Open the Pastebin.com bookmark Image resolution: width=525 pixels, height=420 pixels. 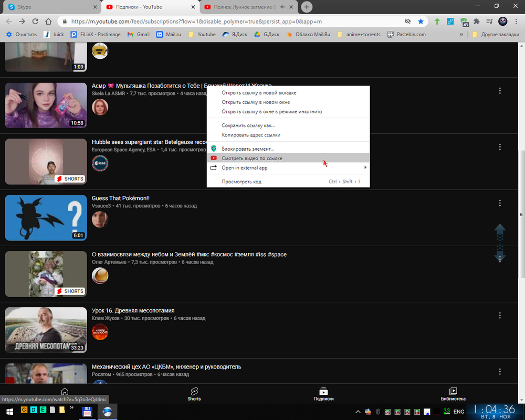(x=406, y=34)
